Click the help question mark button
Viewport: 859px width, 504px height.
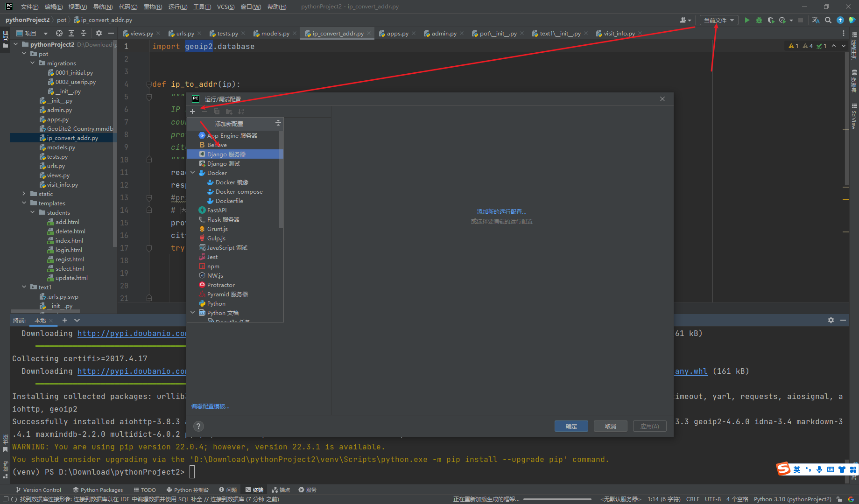[x=198, y=426]
